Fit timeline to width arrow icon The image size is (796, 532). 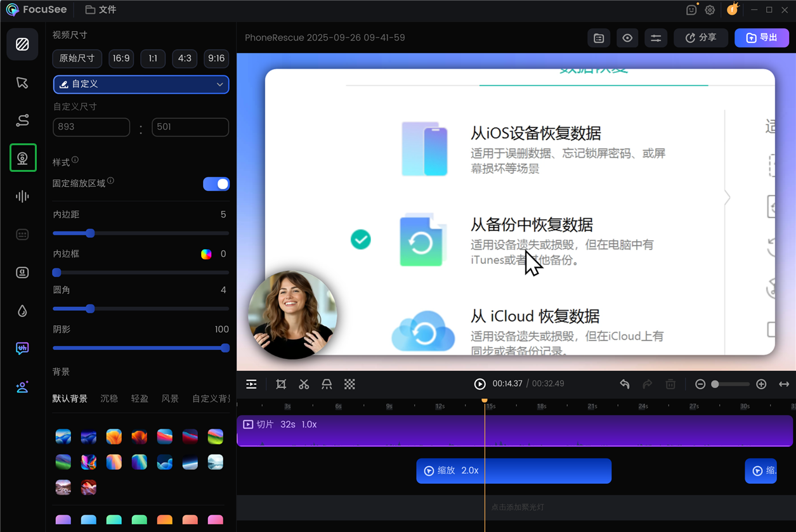[x=784, y=384]
